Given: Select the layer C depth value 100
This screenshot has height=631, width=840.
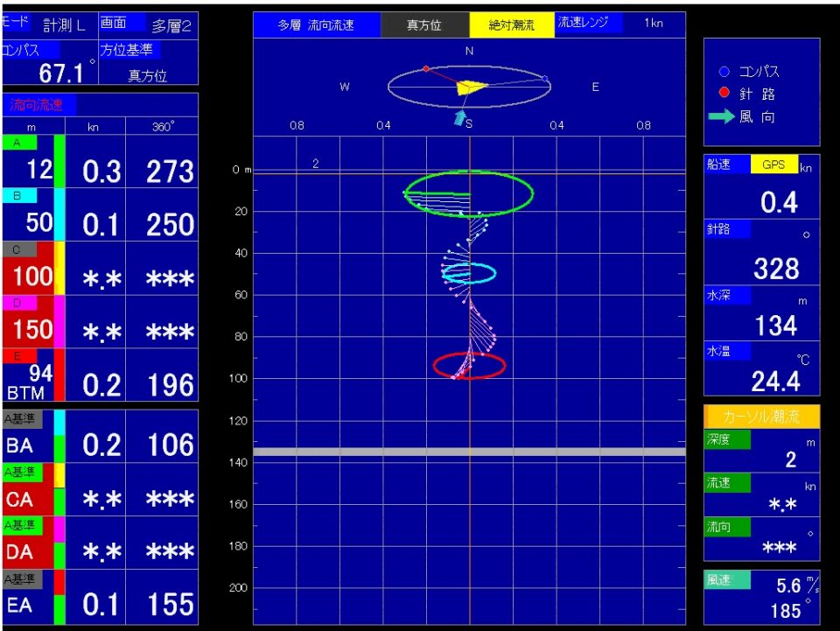Looking at the screenshot, I should (x=33, y=276).
